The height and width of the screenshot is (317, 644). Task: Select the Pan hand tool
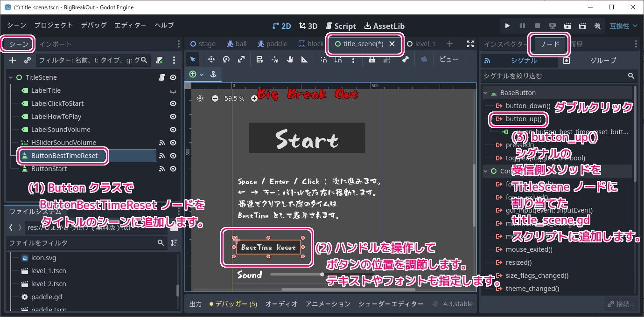290,59
